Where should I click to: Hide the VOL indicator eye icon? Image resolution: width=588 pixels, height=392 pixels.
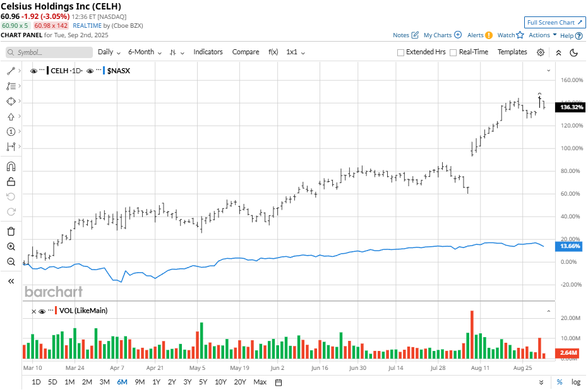point(42,311)
